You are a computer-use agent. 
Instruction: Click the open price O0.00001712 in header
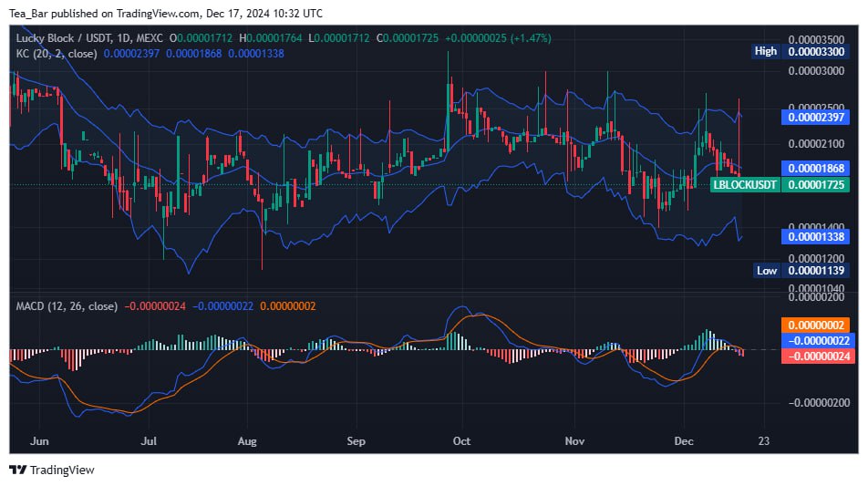[201, 38]
